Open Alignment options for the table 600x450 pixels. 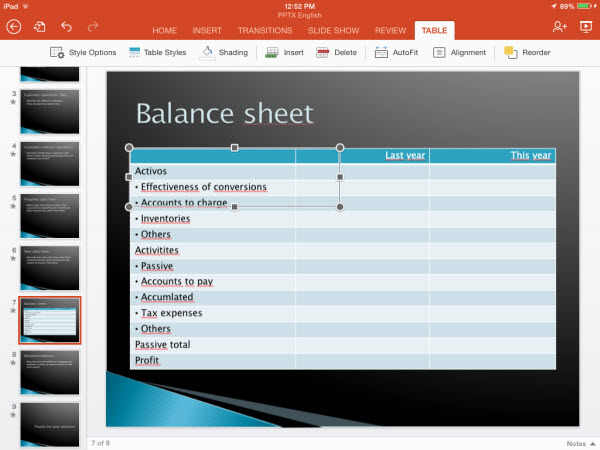[x=459, y=52]
